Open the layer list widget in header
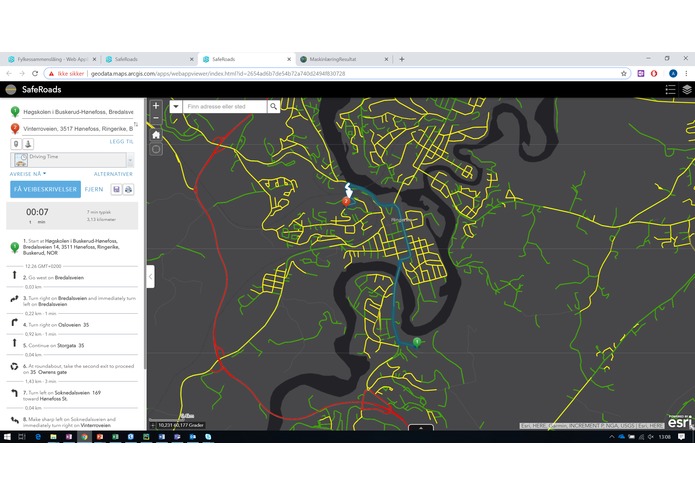The width and height of the screenshot is (695, 494). click(687, 89)
